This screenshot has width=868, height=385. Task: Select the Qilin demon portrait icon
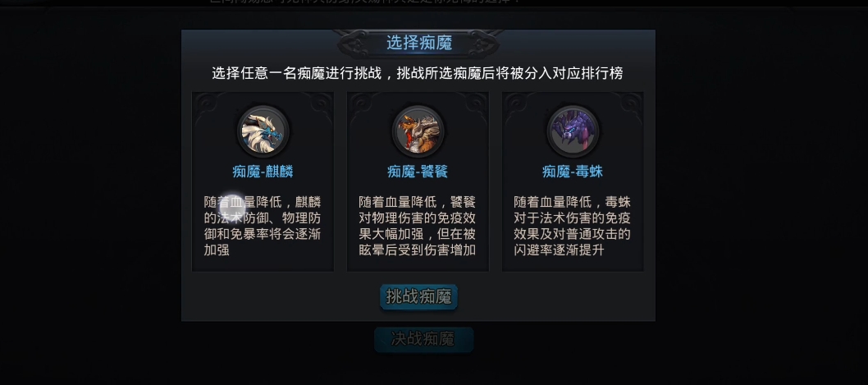click(263, 132)
